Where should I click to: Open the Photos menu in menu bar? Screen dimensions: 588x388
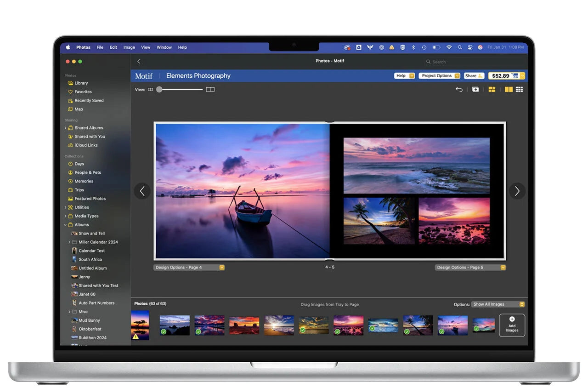pos(83,47)
